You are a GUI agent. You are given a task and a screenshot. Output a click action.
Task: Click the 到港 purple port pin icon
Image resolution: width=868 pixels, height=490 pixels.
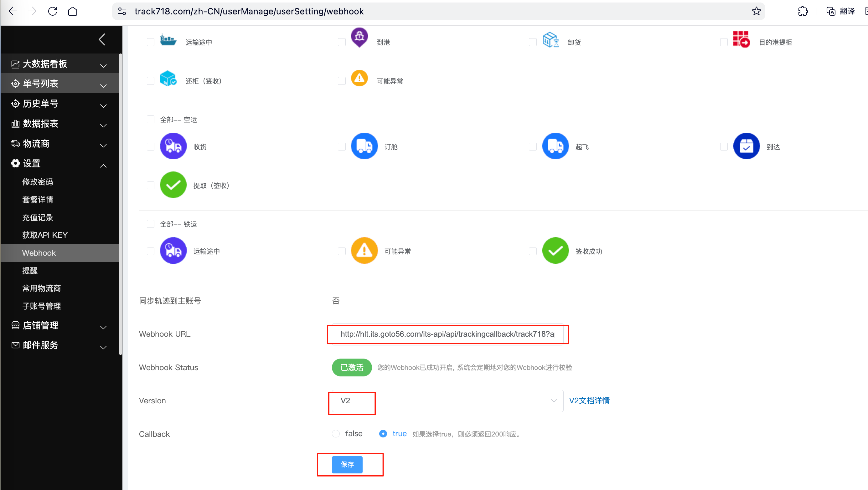click(359, 37)
